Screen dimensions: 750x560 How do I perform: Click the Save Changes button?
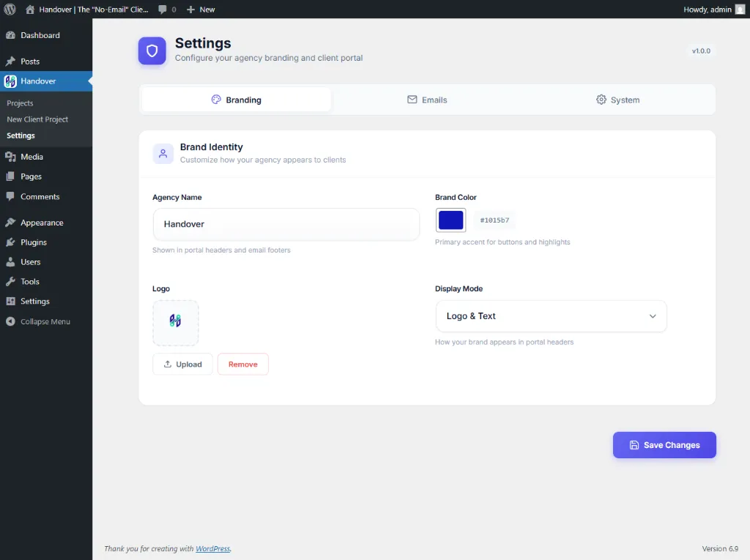tap(664, 445)
